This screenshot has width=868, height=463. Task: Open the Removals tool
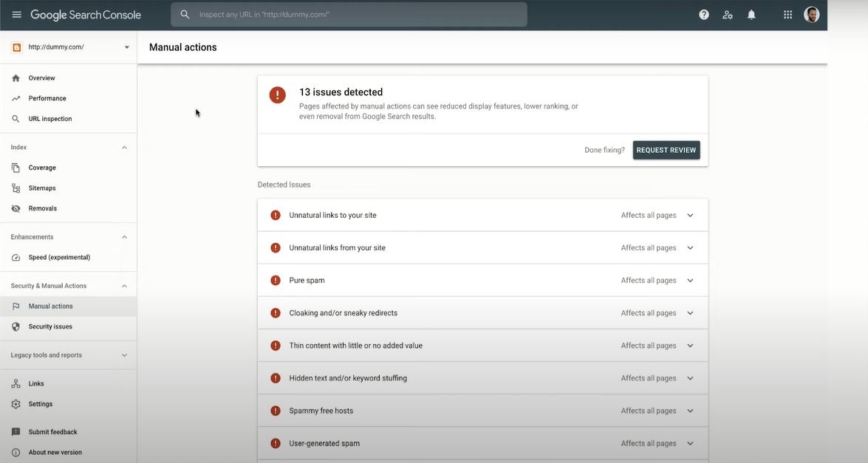click(x=42, y=208)
